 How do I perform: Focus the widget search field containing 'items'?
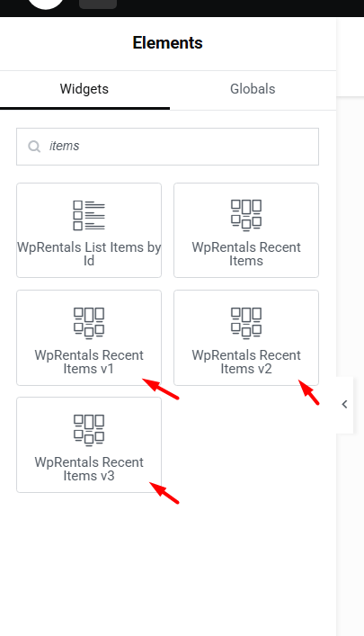point(167,147)
